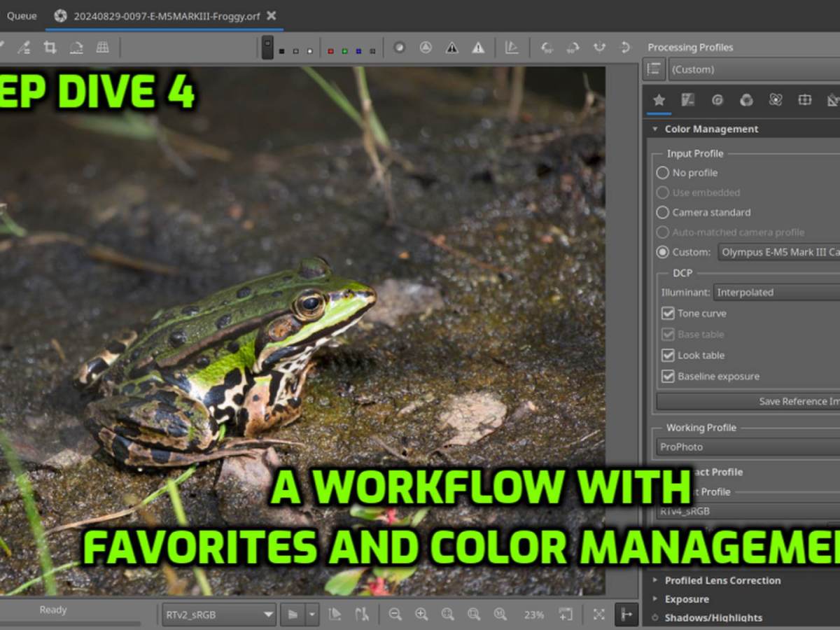Preview the green channel
The width and height of the screenshot is (840, 630).
[344, 50]
